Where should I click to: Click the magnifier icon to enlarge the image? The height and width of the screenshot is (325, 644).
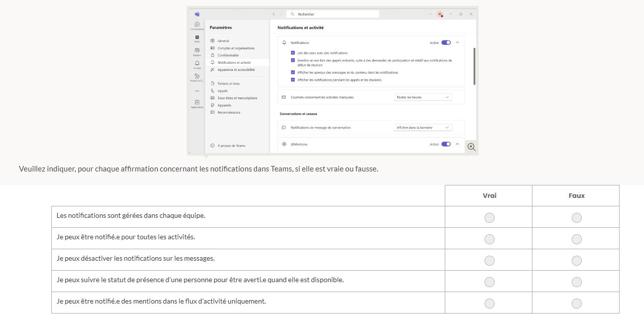point(471,147)
